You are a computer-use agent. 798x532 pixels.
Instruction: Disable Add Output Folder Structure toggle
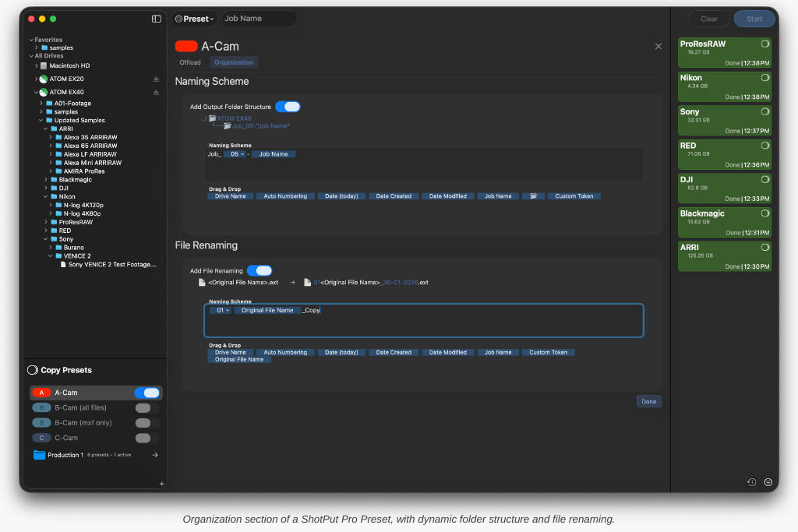[x=288, y=107]
